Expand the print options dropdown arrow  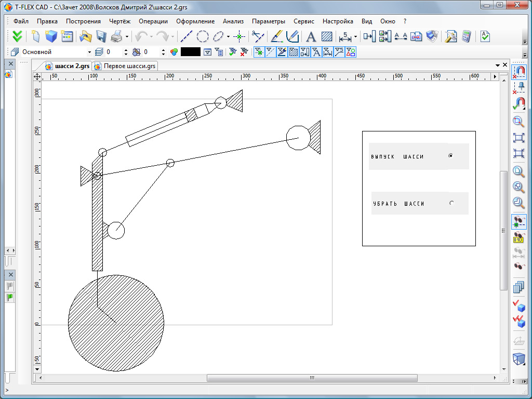[127, 37]
